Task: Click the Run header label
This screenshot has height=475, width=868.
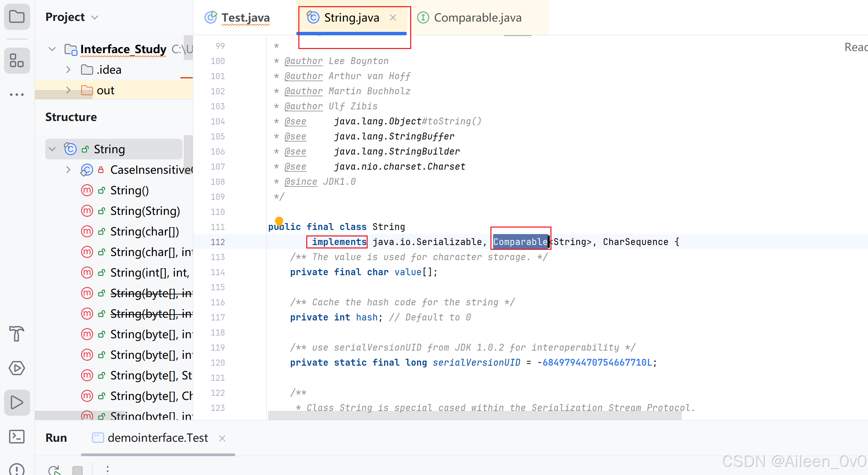Action: tap(56, 438)
